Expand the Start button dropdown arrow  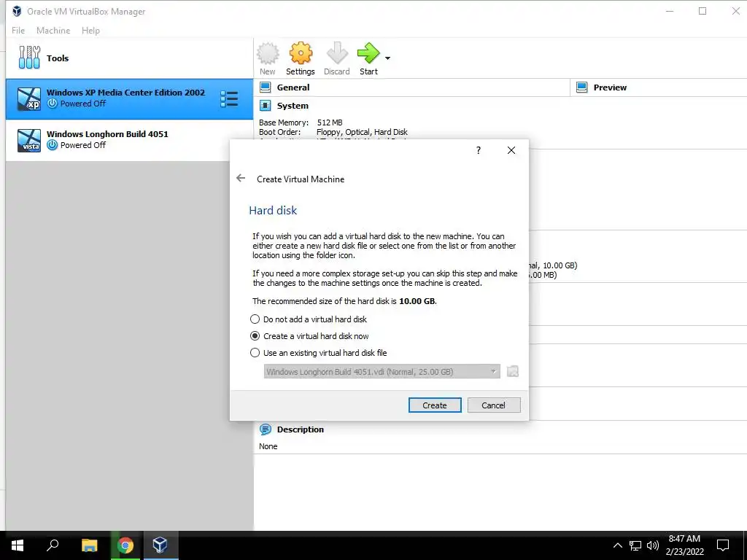coord(388,58)
